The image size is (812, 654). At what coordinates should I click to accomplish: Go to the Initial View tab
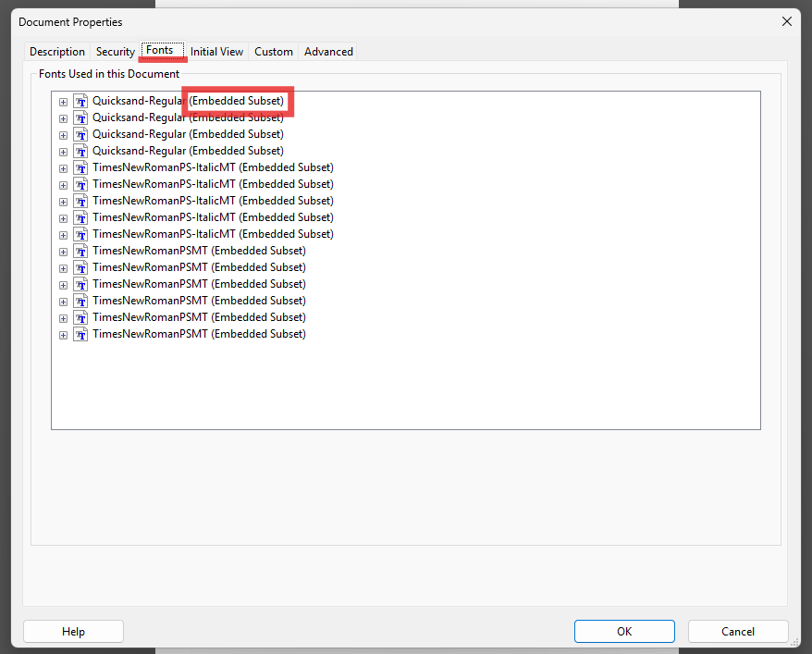[x=216, y=52]
